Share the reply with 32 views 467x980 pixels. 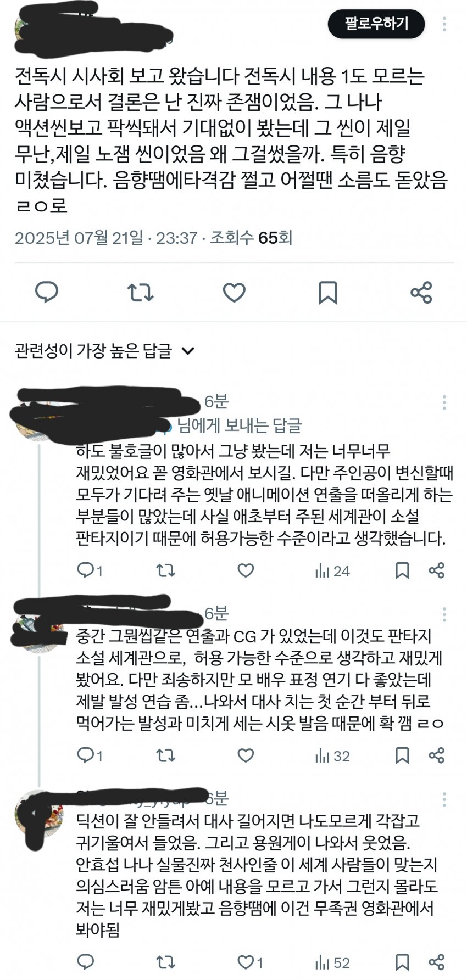436,755
